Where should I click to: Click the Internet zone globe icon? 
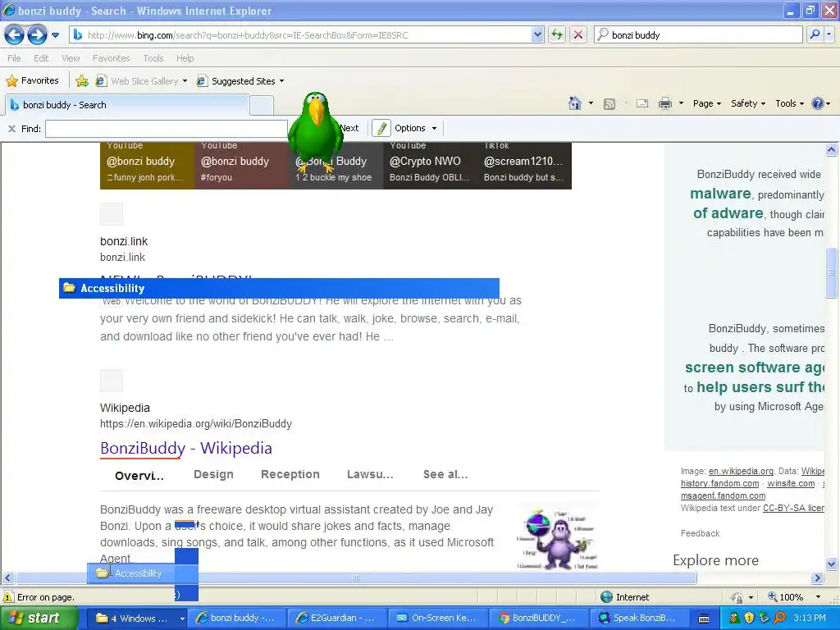[x=606, y=597]
